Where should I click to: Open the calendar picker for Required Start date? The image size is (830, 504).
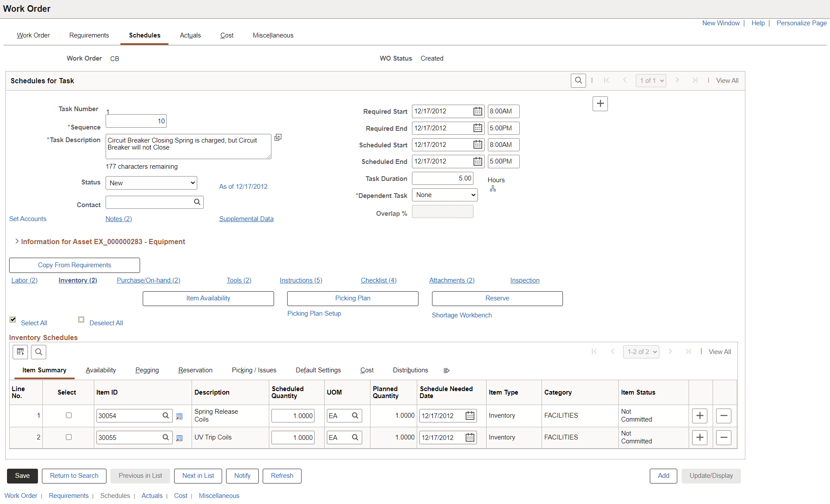[477, 111]
